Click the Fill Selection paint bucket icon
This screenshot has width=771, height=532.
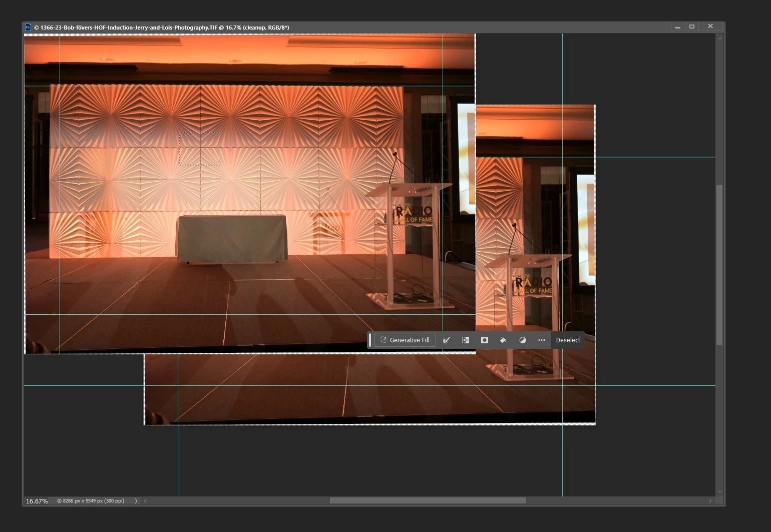pos(503,340)
